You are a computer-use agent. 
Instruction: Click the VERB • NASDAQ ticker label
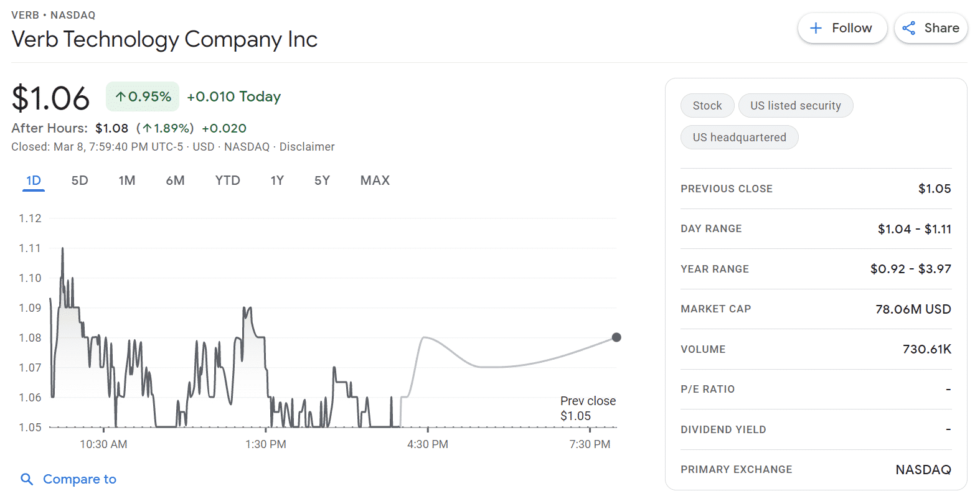54,15
